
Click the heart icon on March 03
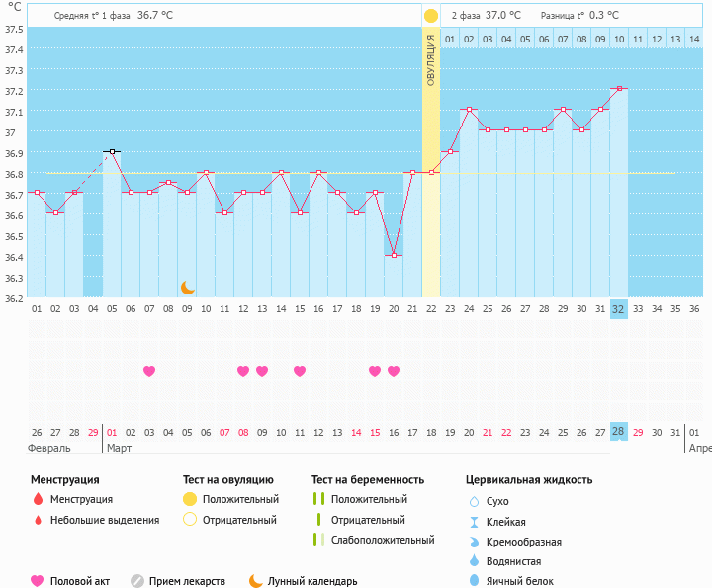(x=149, y=371)
